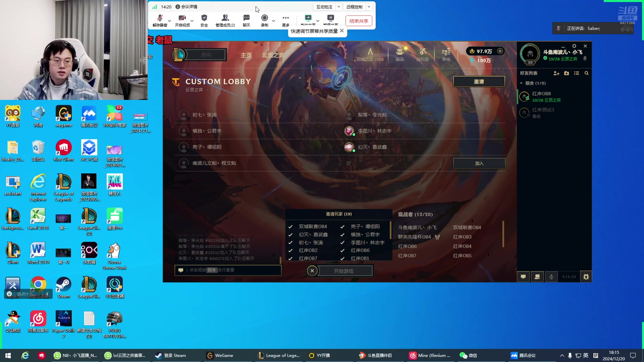Select friend 红岸OB8 in friends list
Viewport: 644px width, 362px height.
[x=554, y=97]
